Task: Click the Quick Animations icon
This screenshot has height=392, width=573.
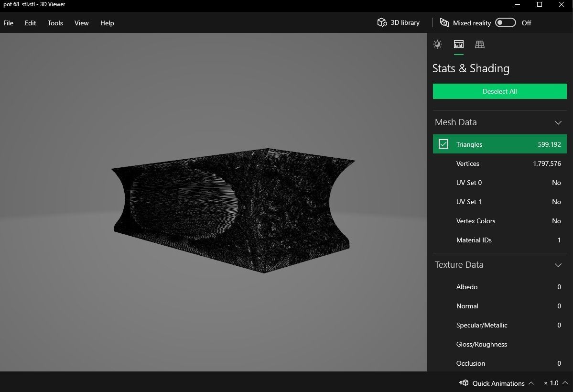Action: pos(464,383)
